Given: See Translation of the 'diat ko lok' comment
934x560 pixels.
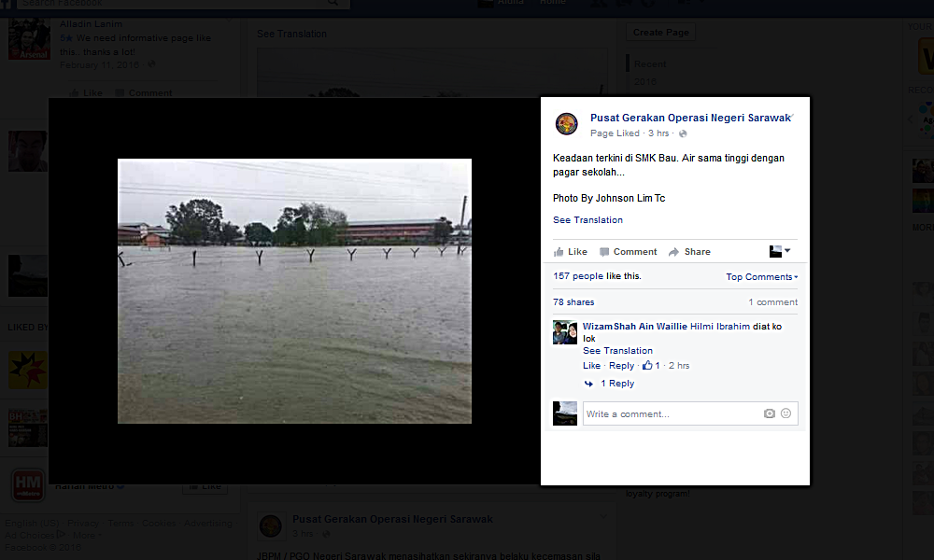Looking at the screenshot, I should (x=617, y=351).
